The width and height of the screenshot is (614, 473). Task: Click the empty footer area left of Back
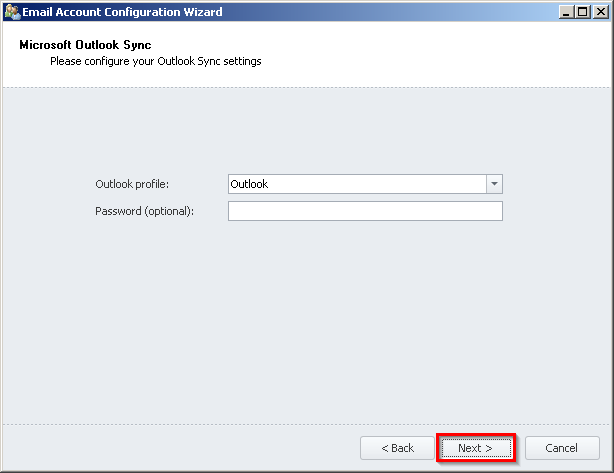click(x=180, y=448)
